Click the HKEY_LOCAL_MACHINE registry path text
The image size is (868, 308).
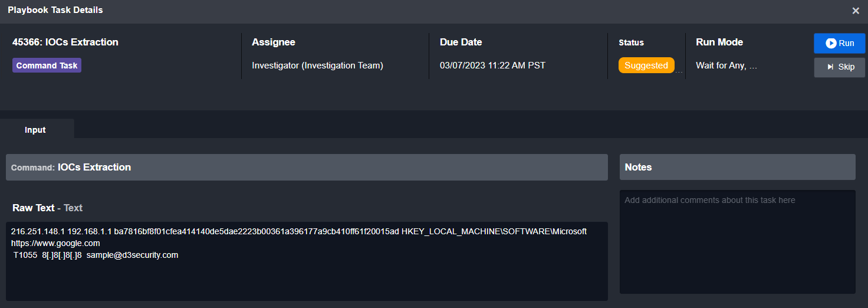click(x=494, y=231)
